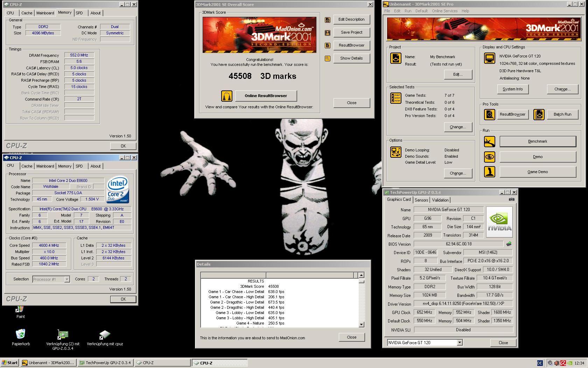Screen dimensions: 588x368
Task: Open the Run menu in 3DMark2001
Action: coord(408,11)
